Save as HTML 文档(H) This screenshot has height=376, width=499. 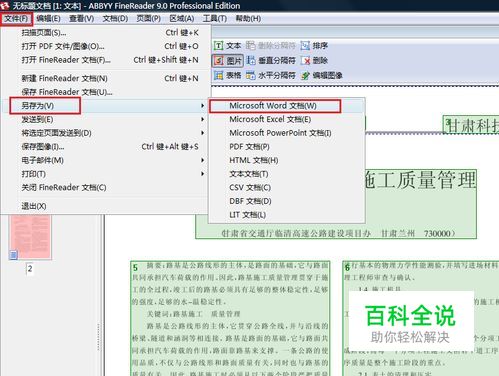point(287,160)
